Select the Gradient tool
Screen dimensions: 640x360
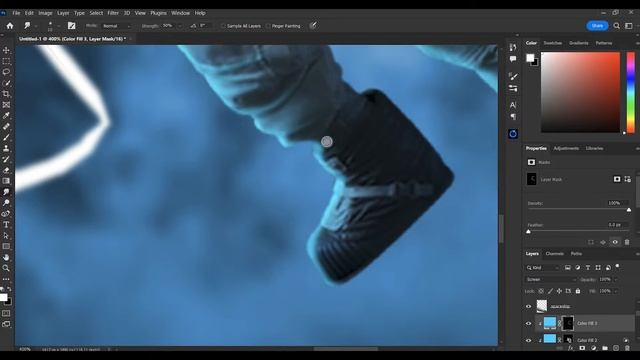[6, 181]
